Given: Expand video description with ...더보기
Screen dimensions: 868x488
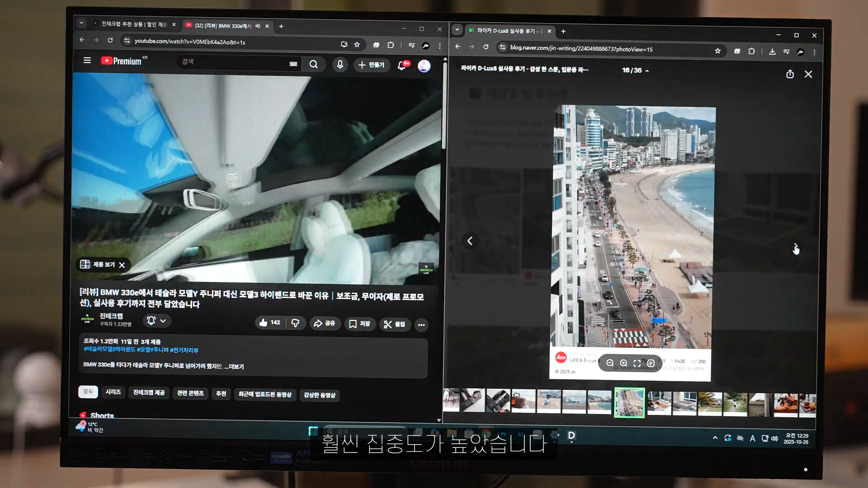Looking at the screenshot, I should coord(234,366).
